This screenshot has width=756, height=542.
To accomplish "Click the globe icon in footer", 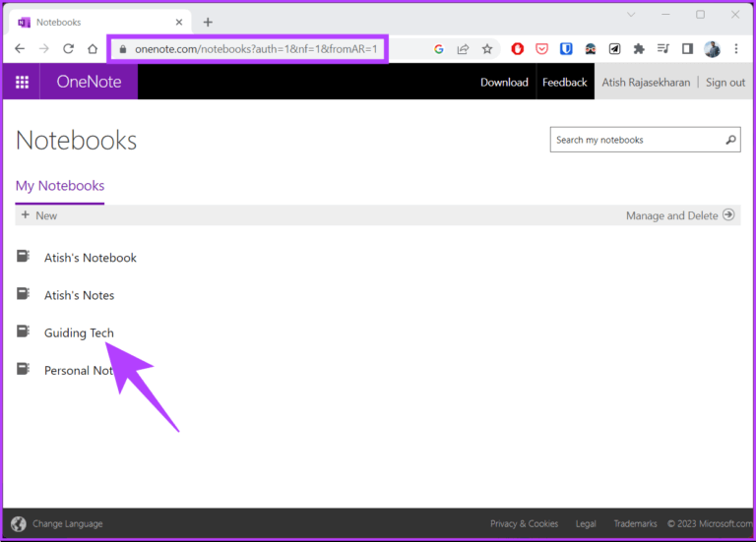I will [x=19, y=523].
